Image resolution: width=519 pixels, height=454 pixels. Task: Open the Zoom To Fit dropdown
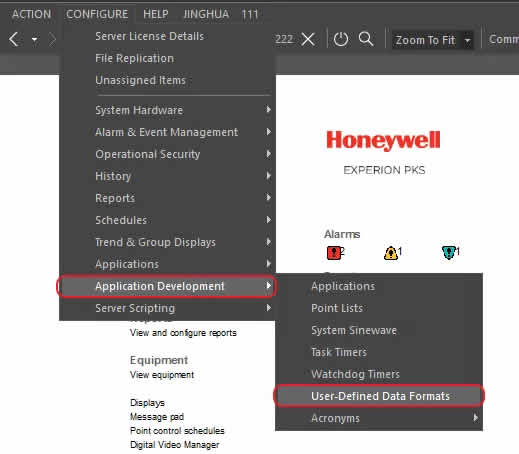(467, 40)
